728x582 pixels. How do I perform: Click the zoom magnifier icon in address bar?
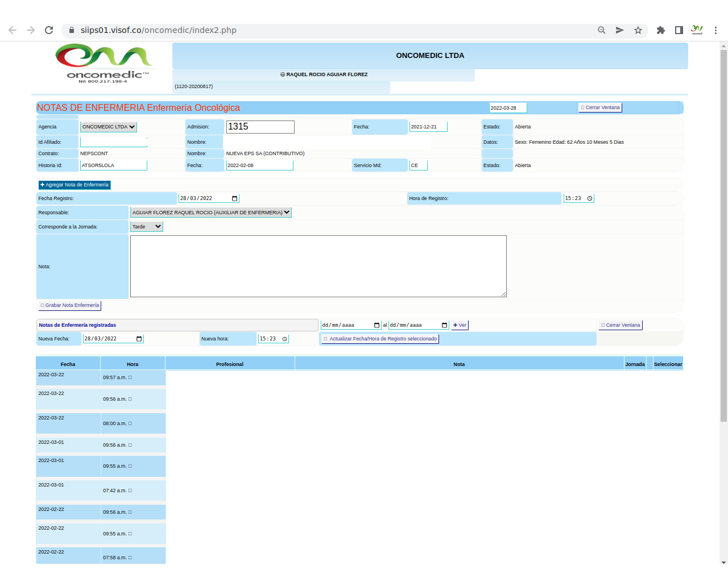tap(601, 30)
